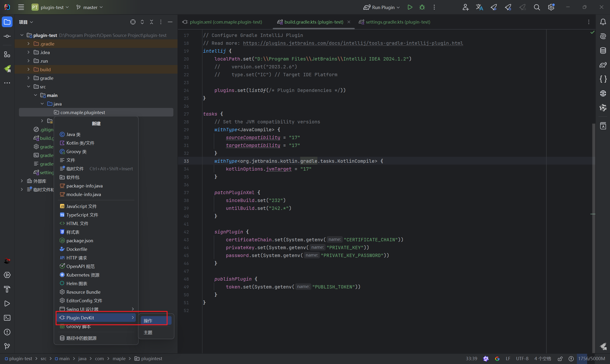The width and height of the screenshot is (610, 364).
Task: Open the Gradle tool window icon
Action: [x=603, y=65]
